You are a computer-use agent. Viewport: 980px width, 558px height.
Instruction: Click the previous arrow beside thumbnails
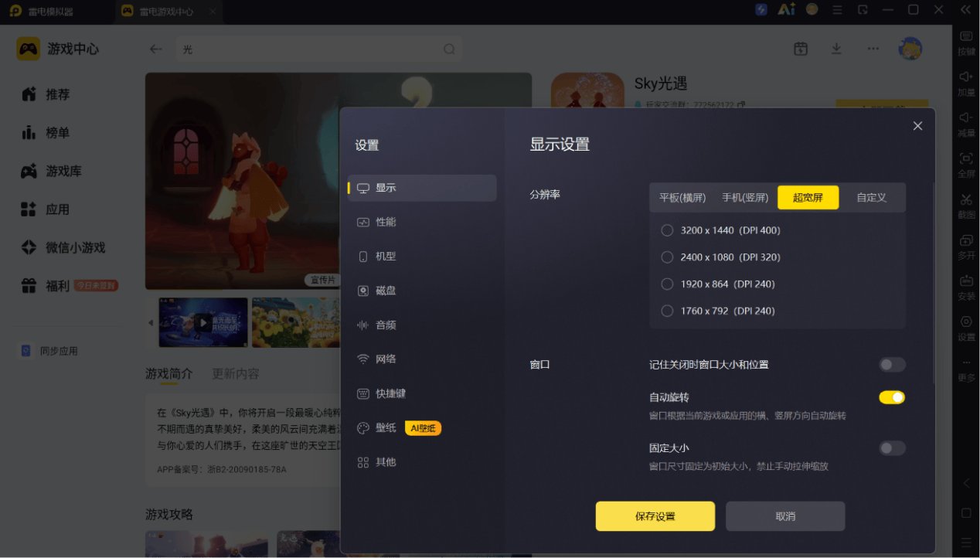point(151,322)
